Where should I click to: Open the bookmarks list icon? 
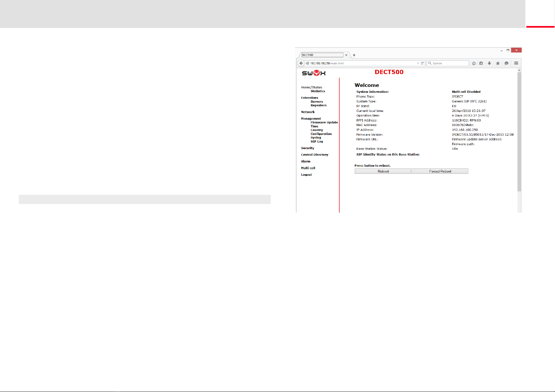[481, 63]
